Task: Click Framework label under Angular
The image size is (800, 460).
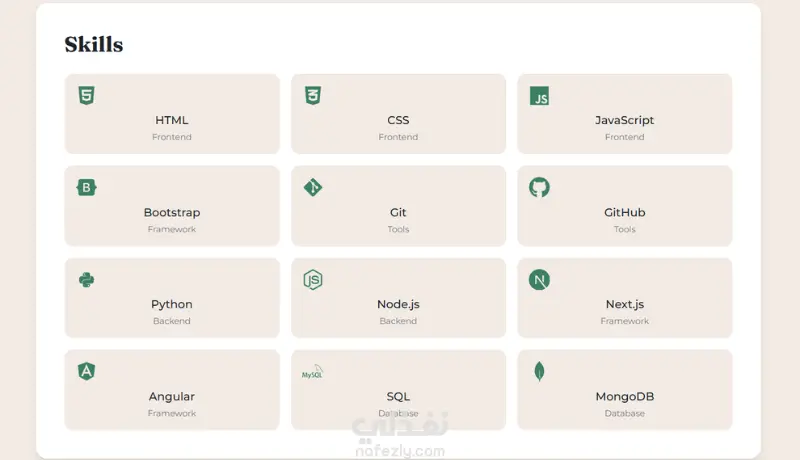Action: coord(171,413)
